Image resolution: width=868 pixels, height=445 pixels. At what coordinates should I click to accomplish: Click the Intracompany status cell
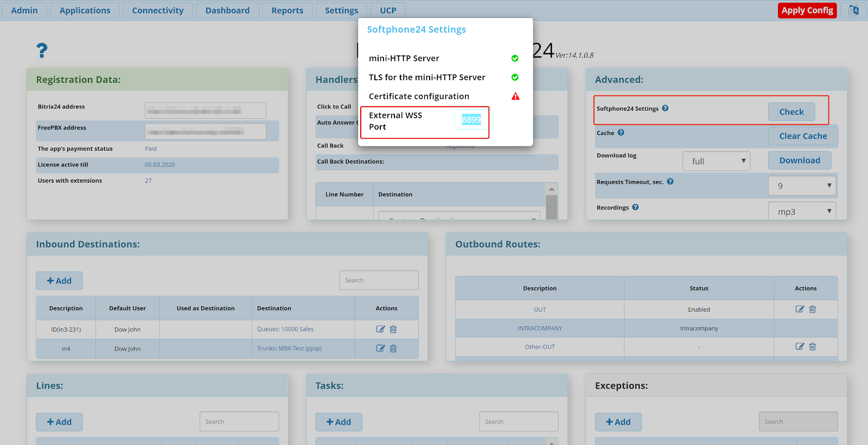click(x=699, y=328)
